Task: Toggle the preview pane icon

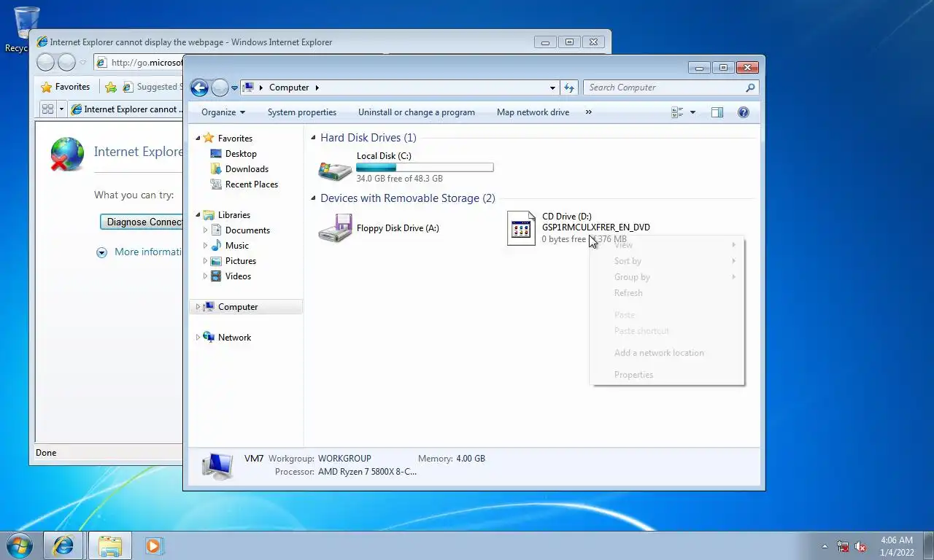Action: click(x=717, y=112)
